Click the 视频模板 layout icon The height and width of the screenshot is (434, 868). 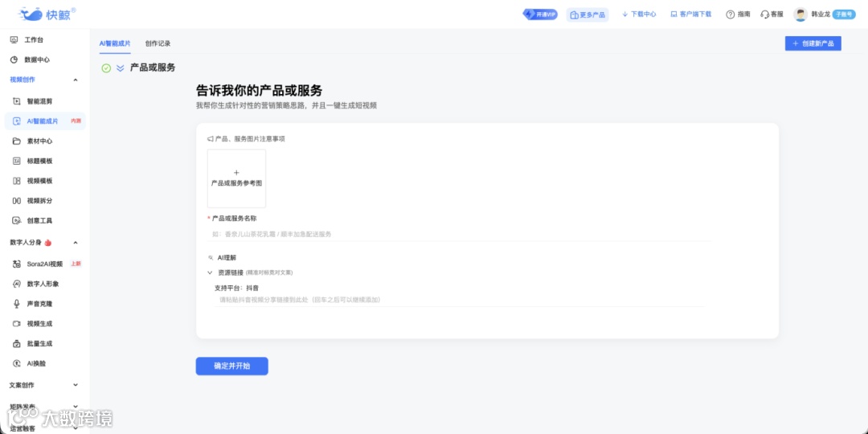click(17, 181)
